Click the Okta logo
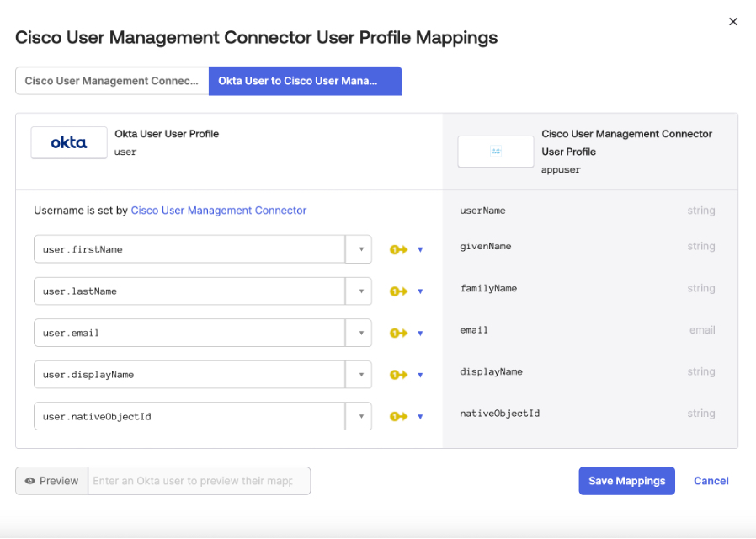The image size is (756, 539). (x=69, y=142)
